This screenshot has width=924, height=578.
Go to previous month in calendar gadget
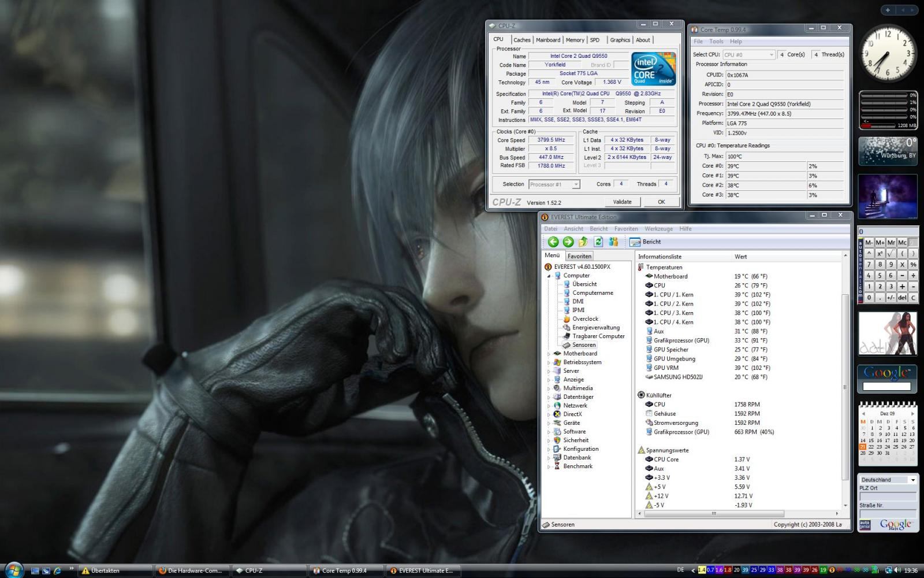[x=863, y=414]
